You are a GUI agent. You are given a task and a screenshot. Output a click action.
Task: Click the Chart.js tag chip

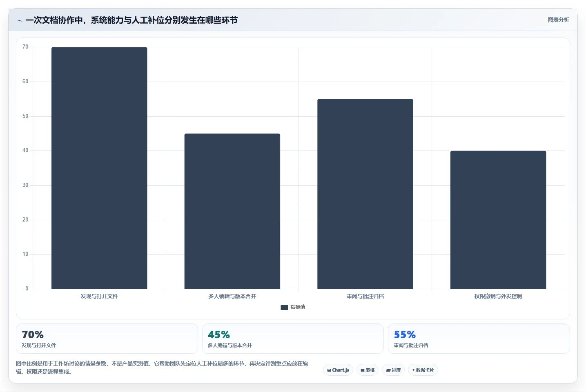[338, 370]
